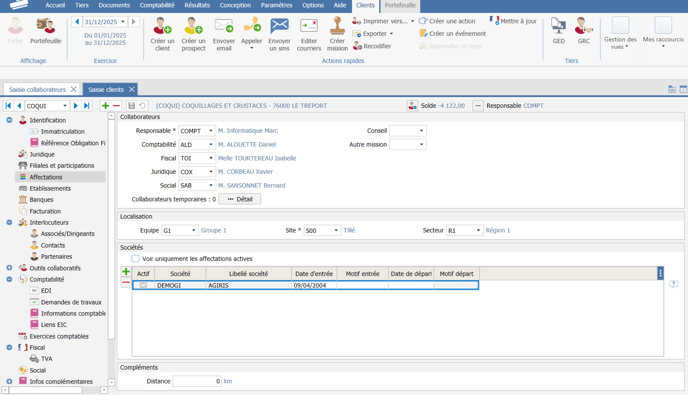Click the Solde account icon

pos(412,106)
